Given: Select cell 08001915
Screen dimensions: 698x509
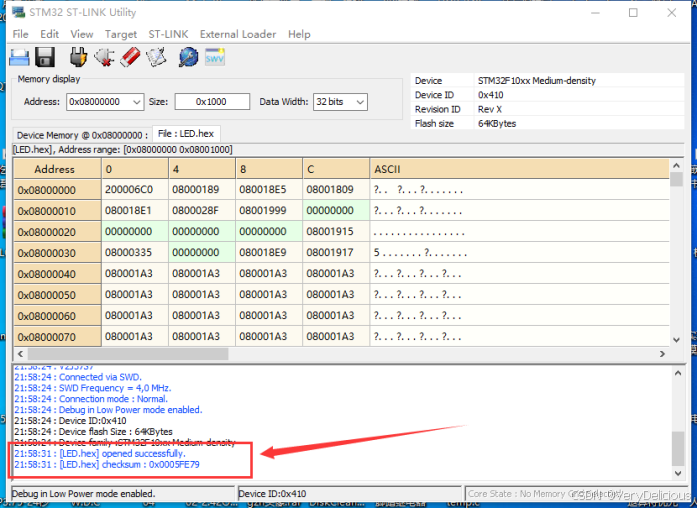Looking at the screenshot, I should [336, 232].
